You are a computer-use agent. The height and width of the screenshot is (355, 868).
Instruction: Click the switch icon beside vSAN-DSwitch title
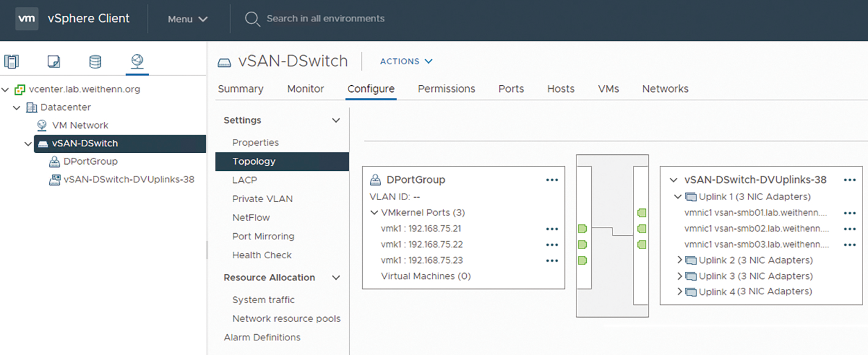coord(224,62)
